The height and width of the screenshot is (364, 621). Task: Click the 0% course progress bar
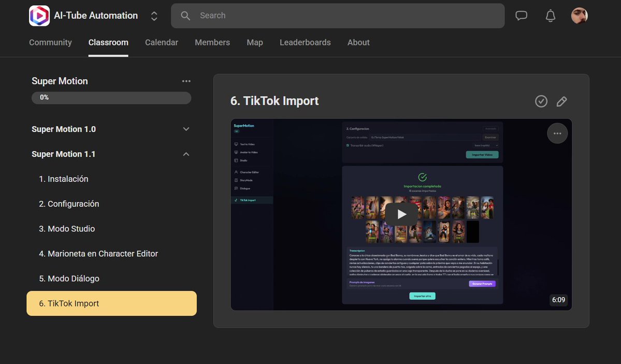pyautogui.click(x=111, y=98)
